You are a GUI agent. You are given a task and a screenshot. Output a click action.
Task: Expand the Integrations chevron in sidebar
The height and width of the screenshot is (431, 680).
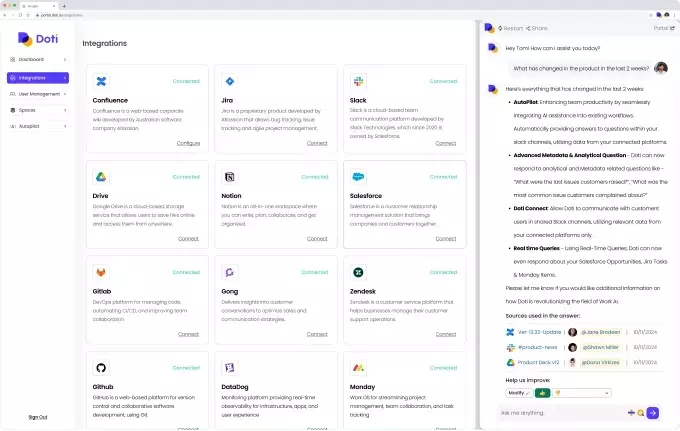coord(65,78)
